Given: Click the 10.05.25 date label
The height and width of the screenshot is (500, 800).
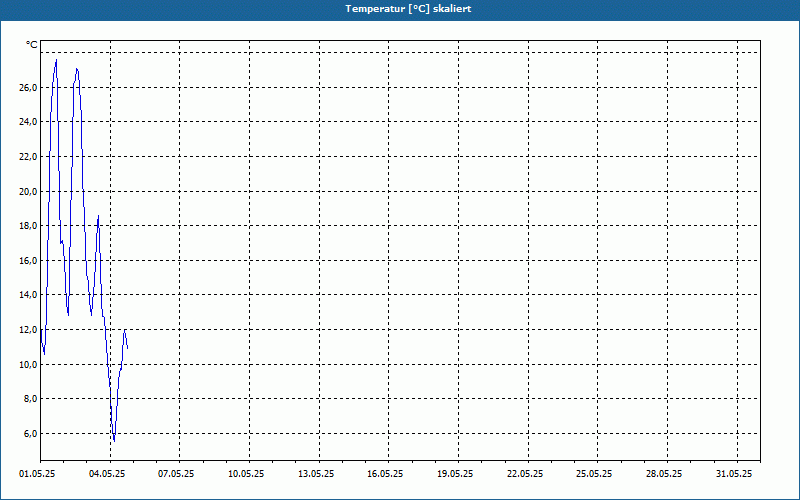Looking at the screenshot, I should point(246,474).
